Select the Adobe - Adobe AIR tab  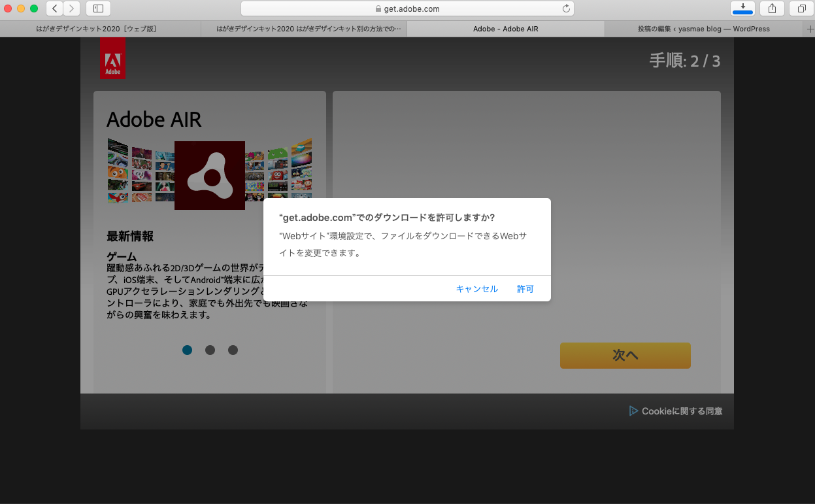click(506, 29)
